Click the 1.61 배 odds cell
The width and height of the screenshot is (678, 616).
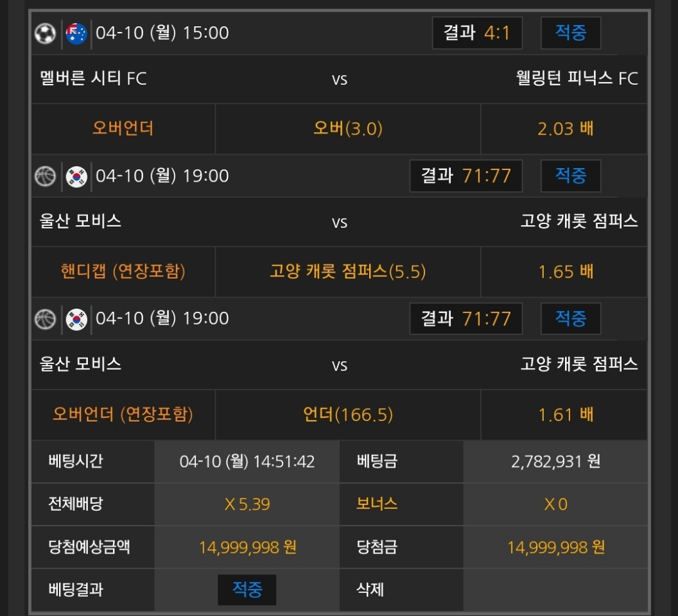[x=565, y=415]
